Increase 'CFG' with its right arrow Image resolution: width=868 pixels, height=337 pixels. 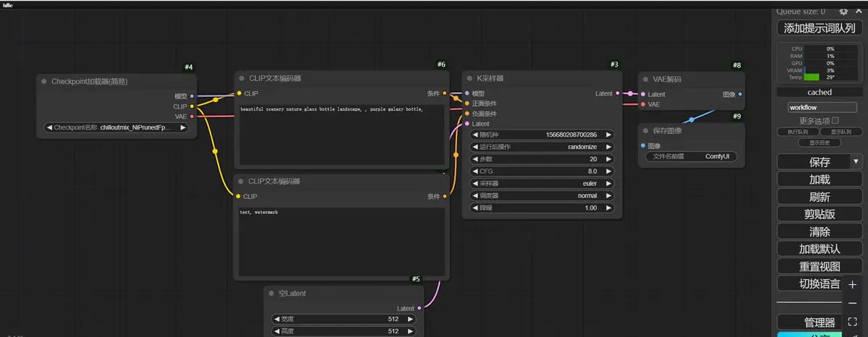point(608,171)
